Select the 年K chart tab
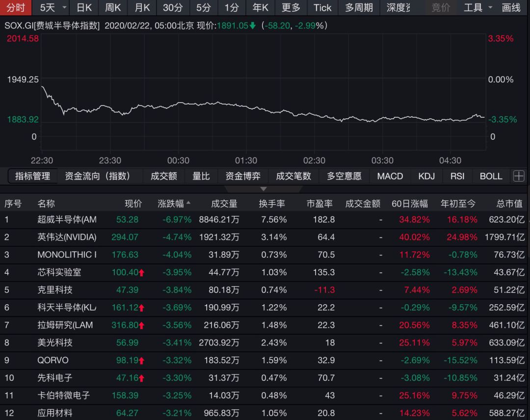This screenshot has width=530, height=420. point(260,7)
